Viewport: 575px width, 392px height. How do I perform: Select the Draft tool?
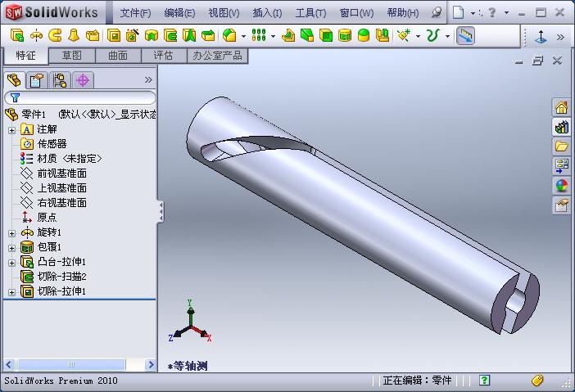(307, 35)
